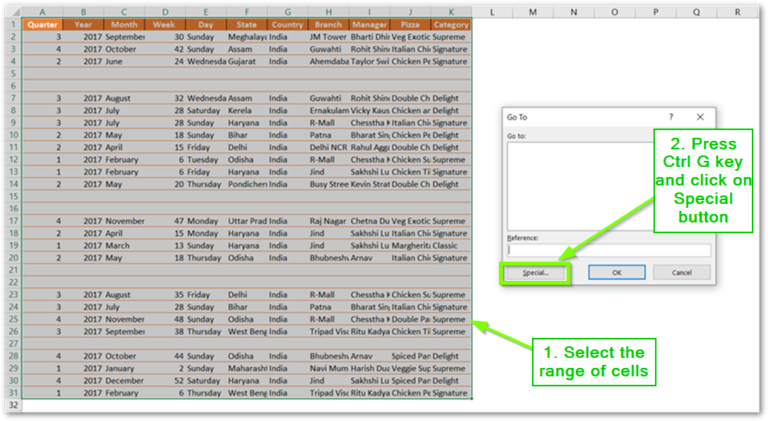Select the Quarter header cell
Image resolution: width=768 pixels, height=421 pixels.
(x=43, y=24)
